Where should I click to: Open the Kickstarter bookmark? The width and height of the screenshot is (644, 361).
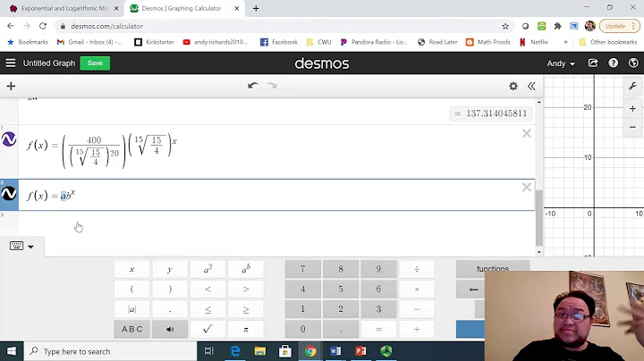point(155,42)
